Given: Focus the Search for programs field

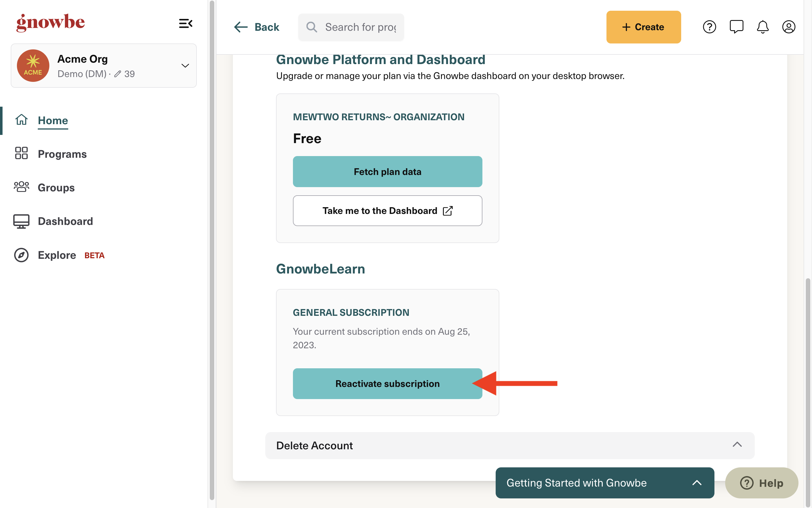Looking at the screenshot, I should coord(351,27).
